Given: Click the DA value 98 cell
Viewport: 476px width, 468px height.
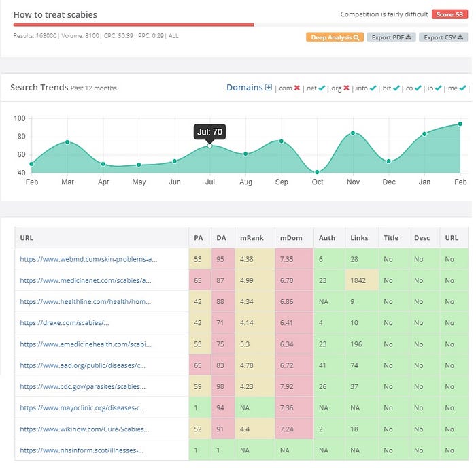Looking at the screenshot, I should [x=223, y=386].
